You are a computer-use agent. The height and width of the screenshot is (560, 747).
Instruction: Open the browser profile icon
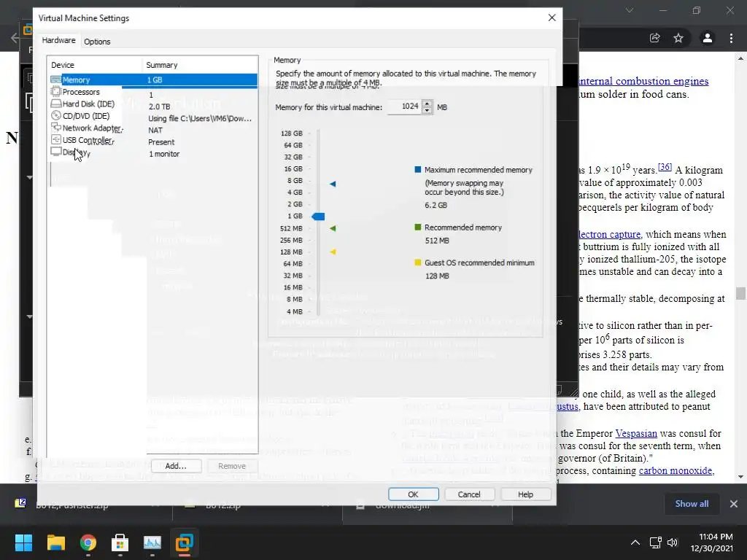pos(708,38)
